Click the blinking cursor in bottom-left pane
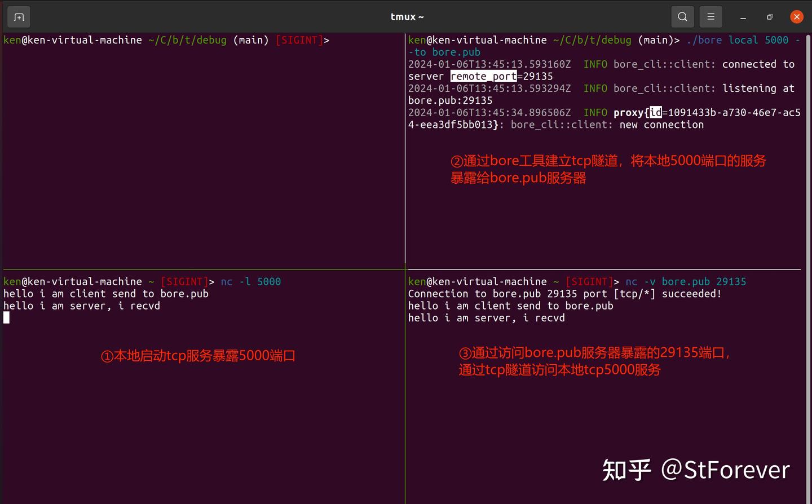Viewport: 812px width, 504px height. [6, 317]
